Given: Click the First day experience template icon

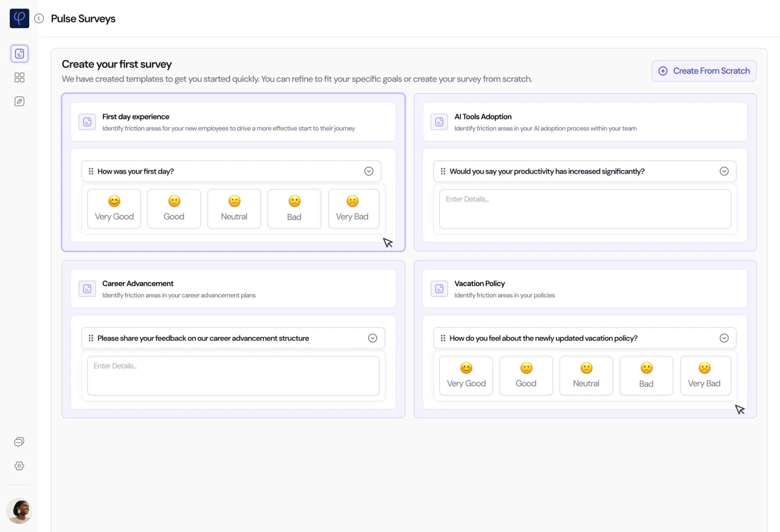Looking at the screenshot, I should pyautogui.click(x=87, y=122).
